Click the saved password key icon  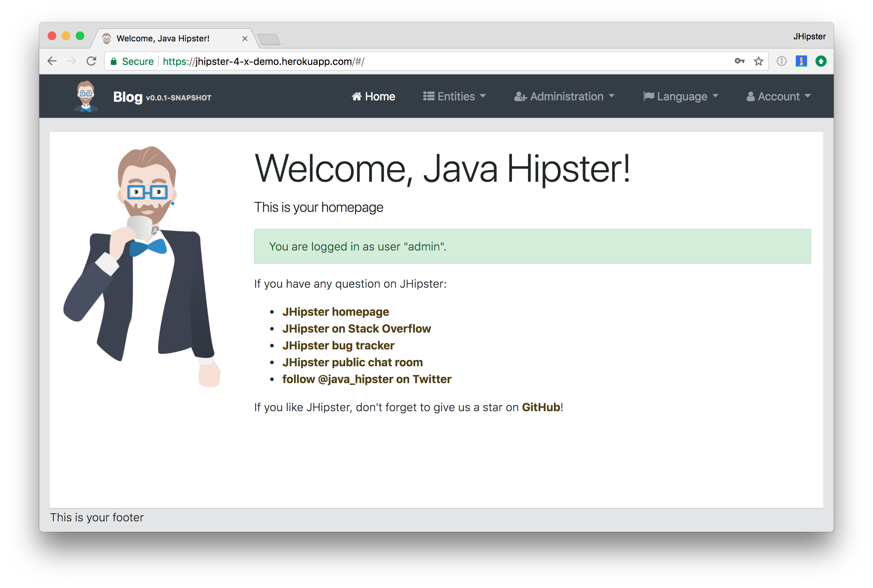[x=739, y=61]
